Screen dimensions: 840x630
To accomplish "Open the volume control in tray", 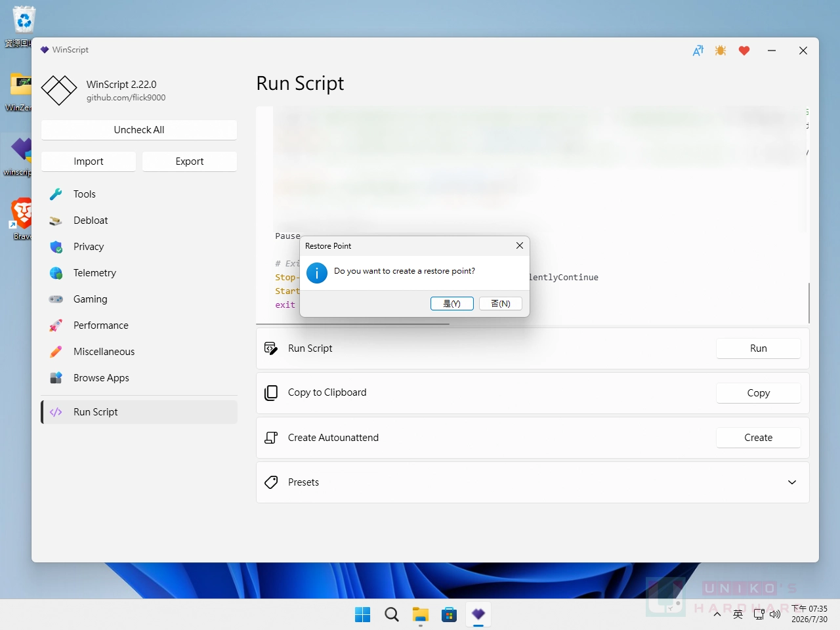I will click(x=775, y=615).
